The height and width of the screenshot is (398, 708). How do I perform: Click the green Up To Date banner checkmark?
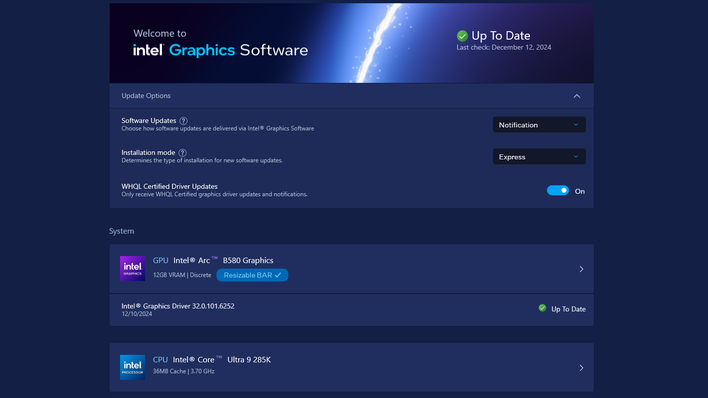462,36
